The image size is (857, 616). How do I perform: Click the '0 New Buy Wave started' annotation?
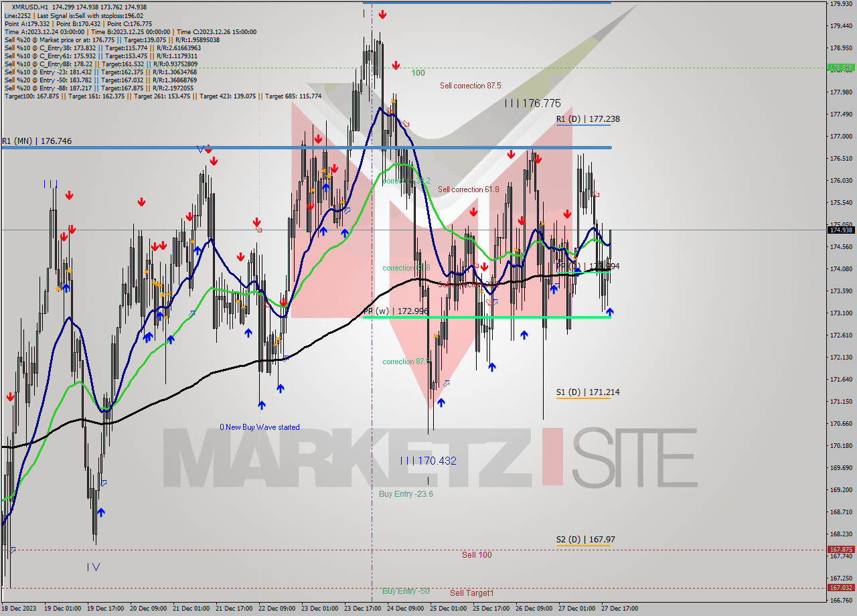260,427
